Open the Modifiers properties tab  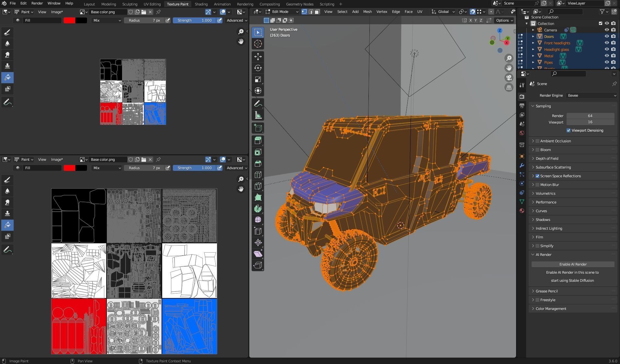click(x=522, y=165)
